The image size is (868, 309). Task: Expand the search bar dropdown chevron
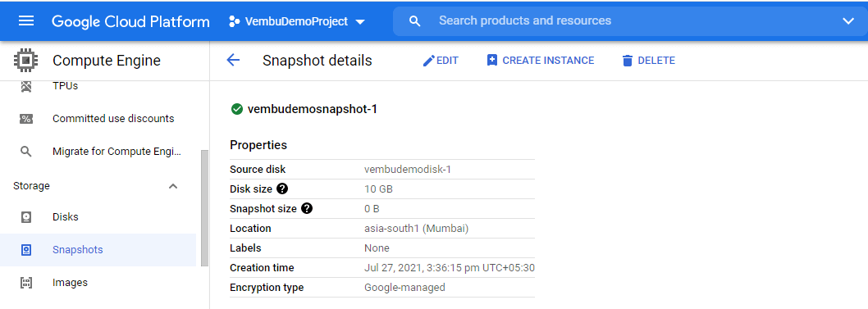[x=848, y=21]
